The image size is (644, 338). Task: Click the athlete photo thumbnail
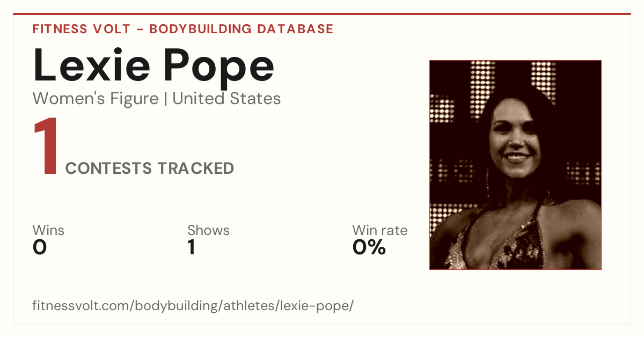click(515, 165)
